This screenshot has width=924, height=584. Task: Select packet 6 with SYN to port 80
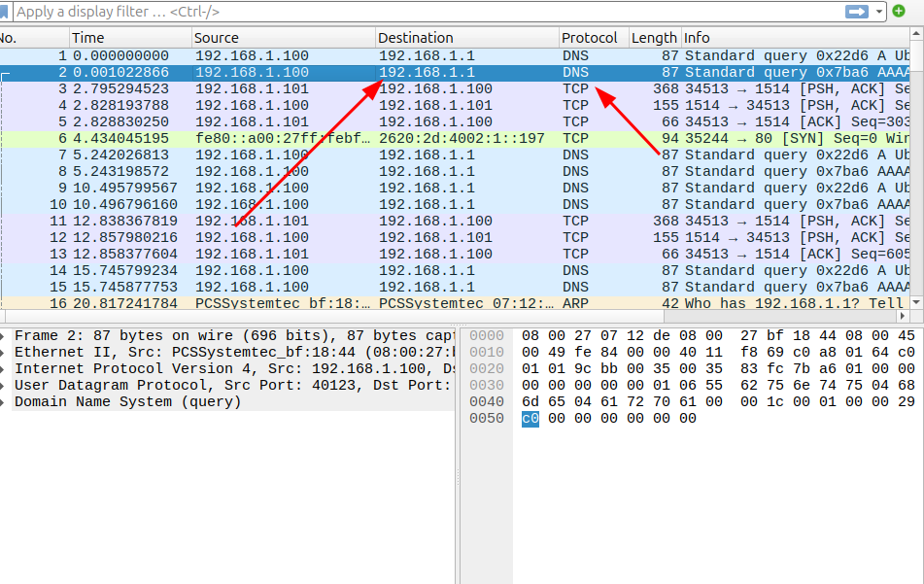coord(455,139)
